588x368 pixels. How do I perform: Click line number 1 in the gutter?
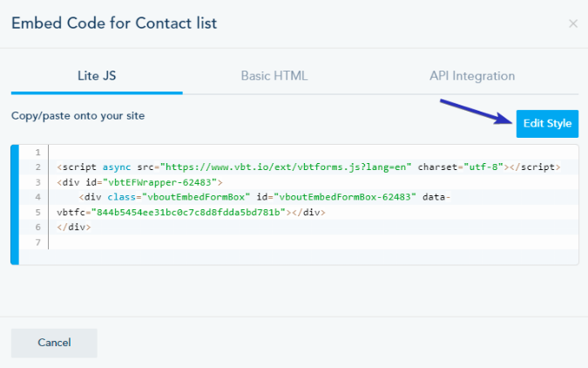tap(37, 153)
